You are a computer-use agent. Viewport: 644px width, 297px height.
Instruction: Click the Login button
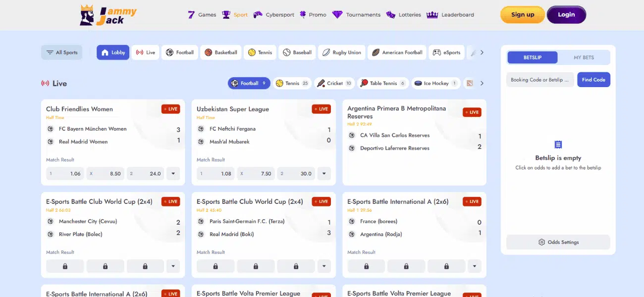tap(566, 15)
